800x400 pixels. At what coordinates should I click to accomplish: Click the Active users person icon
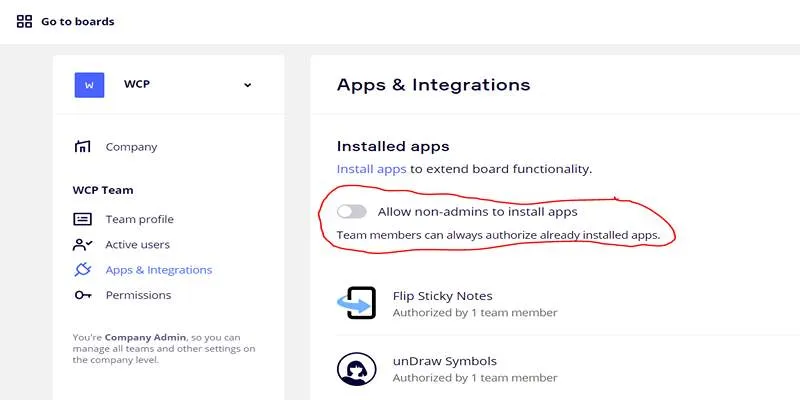pos(82,245)
